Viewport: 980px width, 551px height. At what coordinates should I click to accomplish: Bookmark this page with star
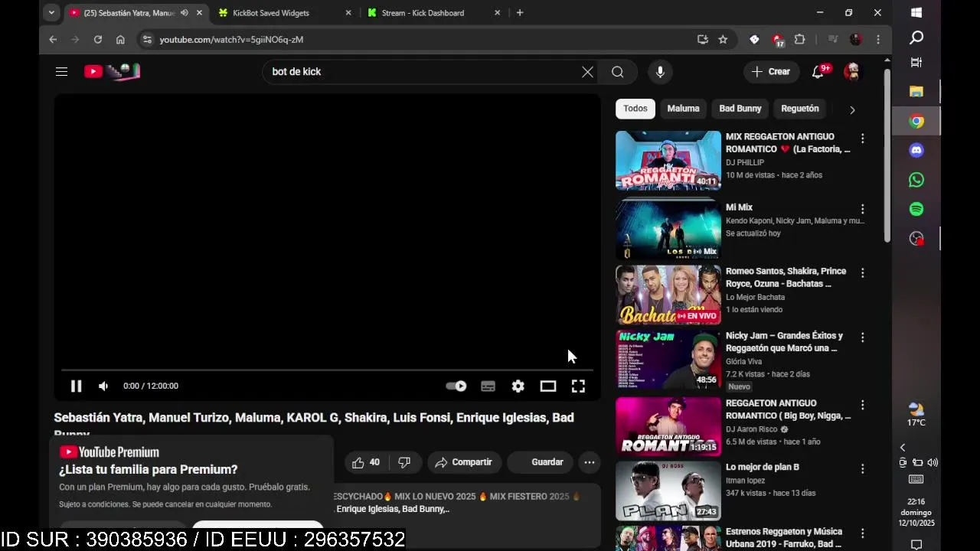coord(723,40)
